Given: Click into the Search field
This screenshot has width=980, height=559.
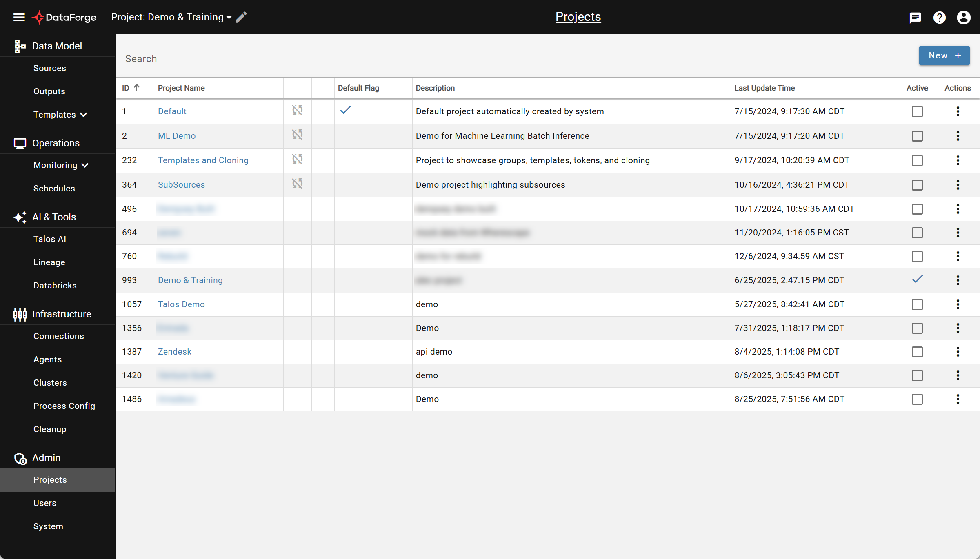Looking at the screenshot, I should (x=180, y=58).
